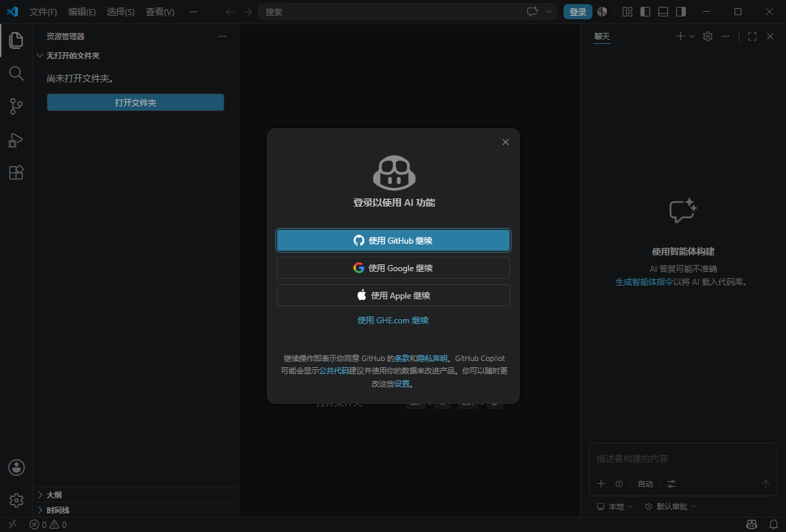The height and width of the screenshot is (532, 786).
Task: Show more menu bar items
Action: (x=193, y=12)
